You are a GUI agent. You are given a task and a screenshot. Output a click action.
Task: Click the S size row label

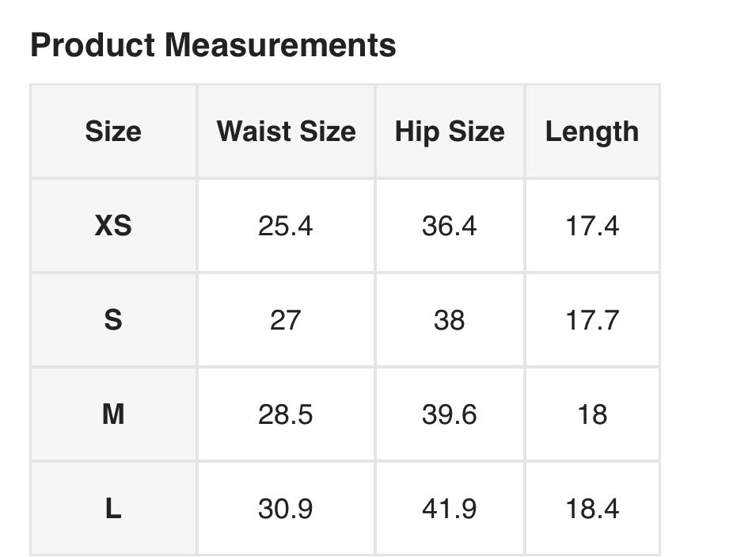113,320
